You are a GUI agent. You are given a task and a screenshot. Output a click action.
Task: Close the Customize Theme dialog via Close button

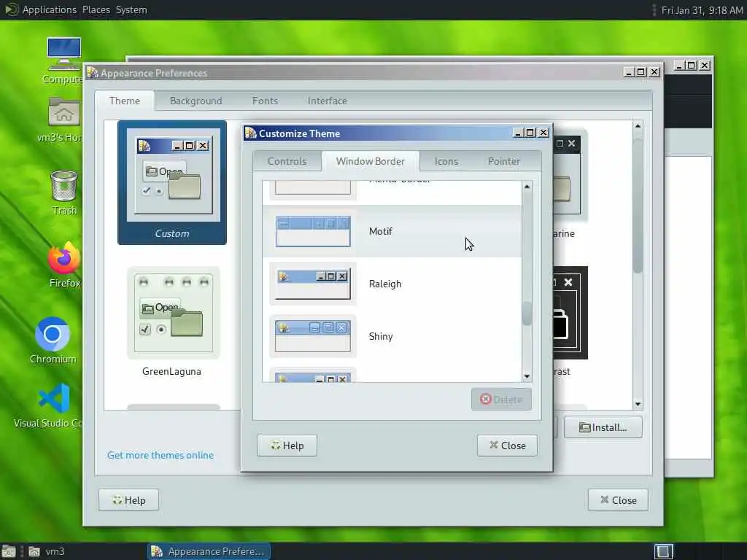click(x=508, y=446)
